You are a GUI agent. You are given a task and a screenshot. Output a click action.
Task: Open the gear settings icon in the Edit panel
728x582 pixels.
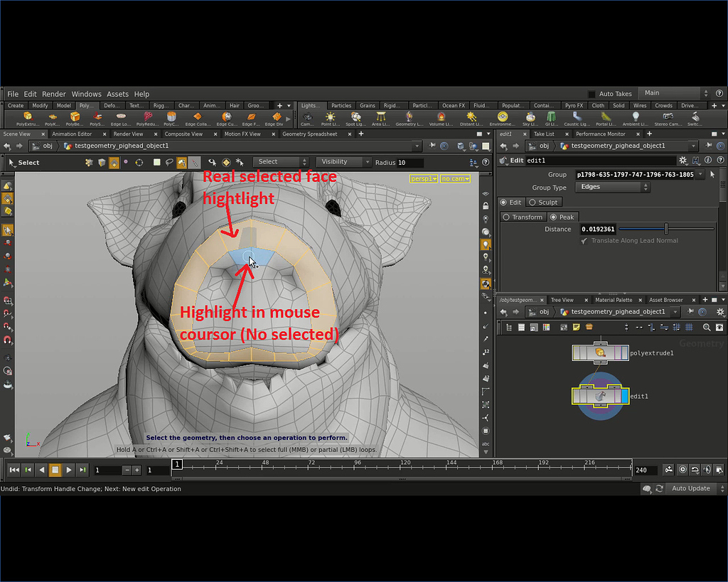point(682,161)
